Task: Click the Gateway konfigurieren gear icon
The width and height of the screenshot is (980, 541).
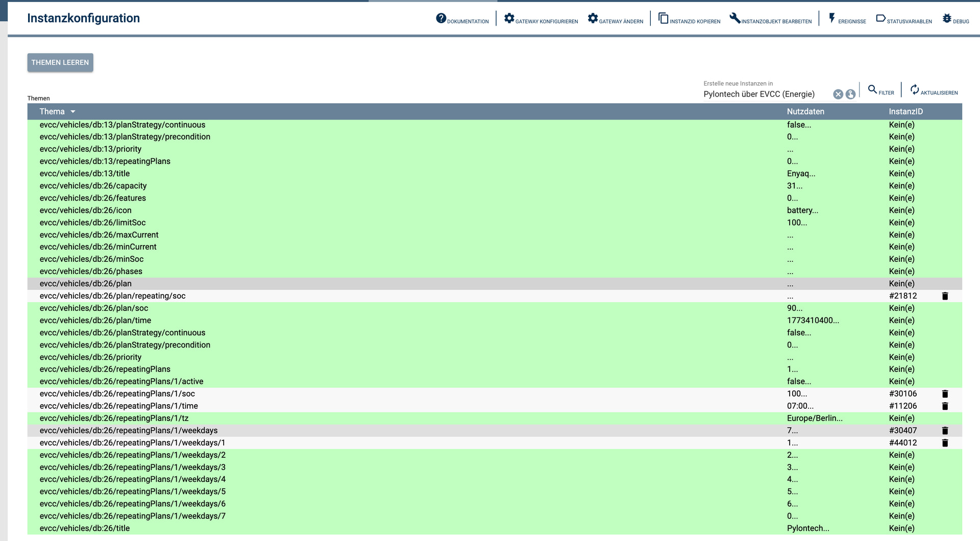Action: tap(509, 18)
